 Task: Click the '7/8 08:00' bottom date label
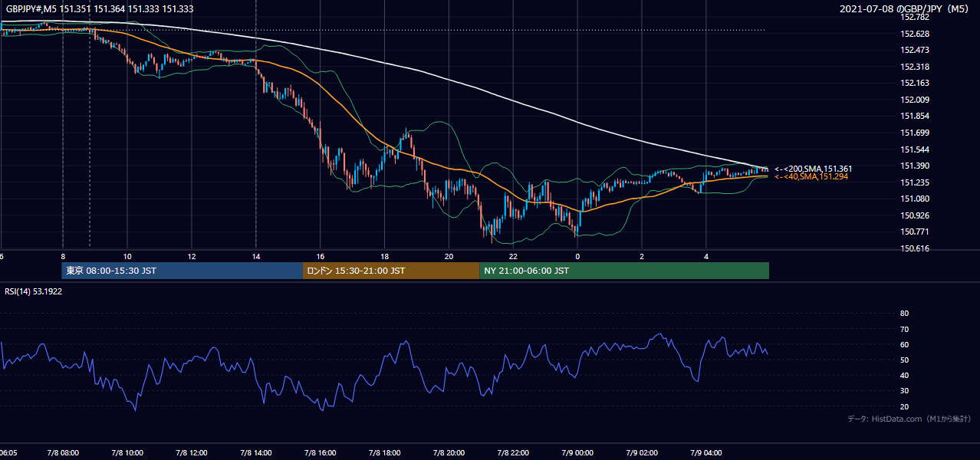pos(63,453)
